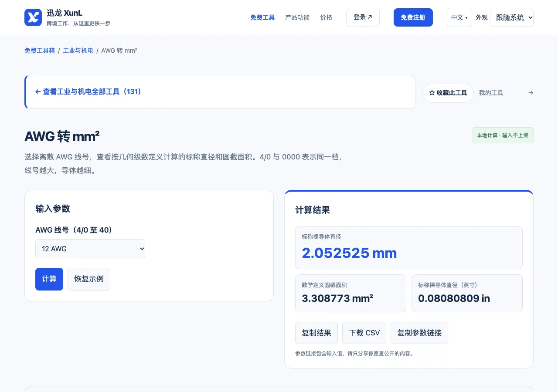This screenshot has height=392, width=558.
Task: Click the 3.308773 mm² area value
Action: click(x=337, y=298)
